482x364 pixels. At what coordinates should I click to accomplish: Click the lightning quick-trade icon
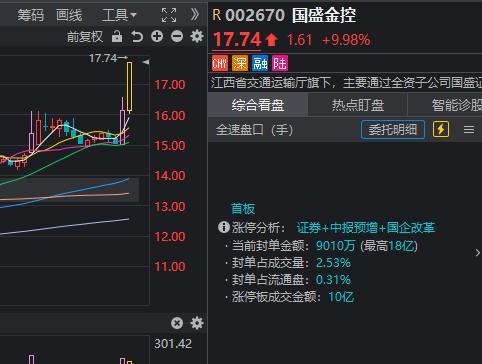click(x=441, y=129)
